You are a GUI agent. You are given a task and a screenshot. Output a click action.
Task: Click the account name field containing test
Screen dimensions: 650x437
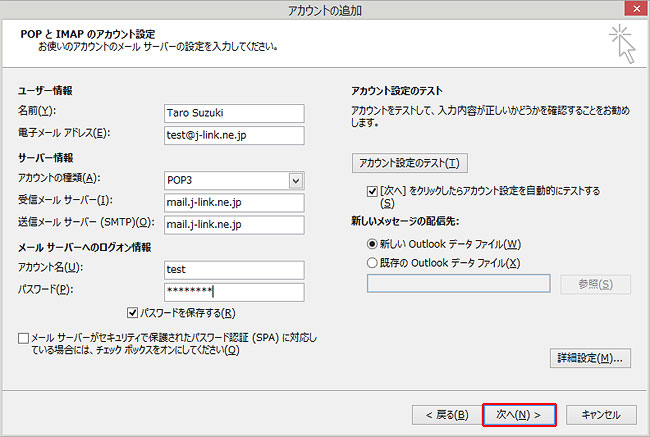point(234,270)
